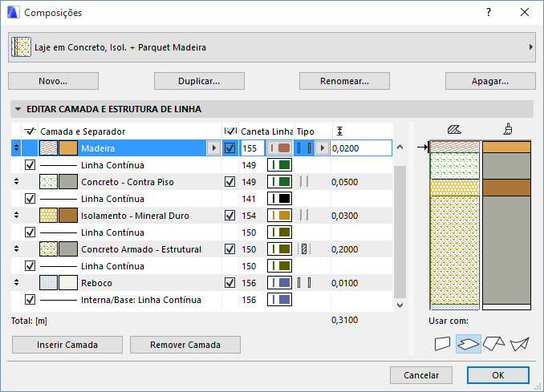
Task: Click the Help question mark button
Action: coord(489,13)
